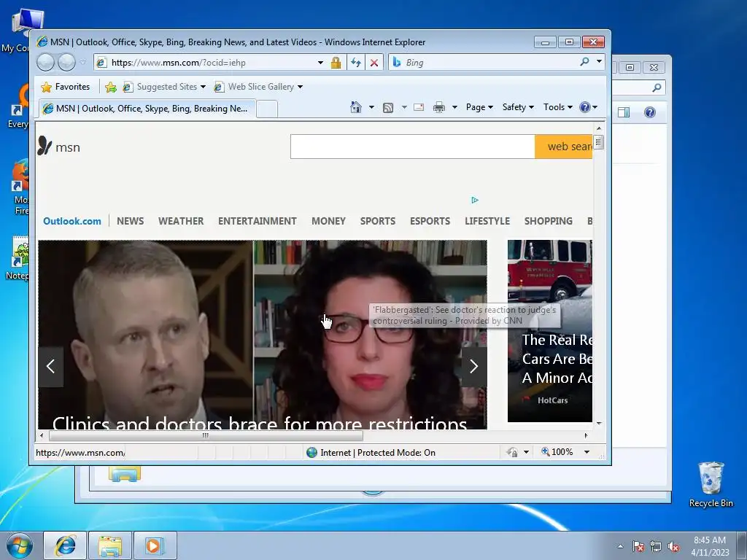747x560 pixels.
Task: Open the Outlook.com link
Action: point(72,221)
